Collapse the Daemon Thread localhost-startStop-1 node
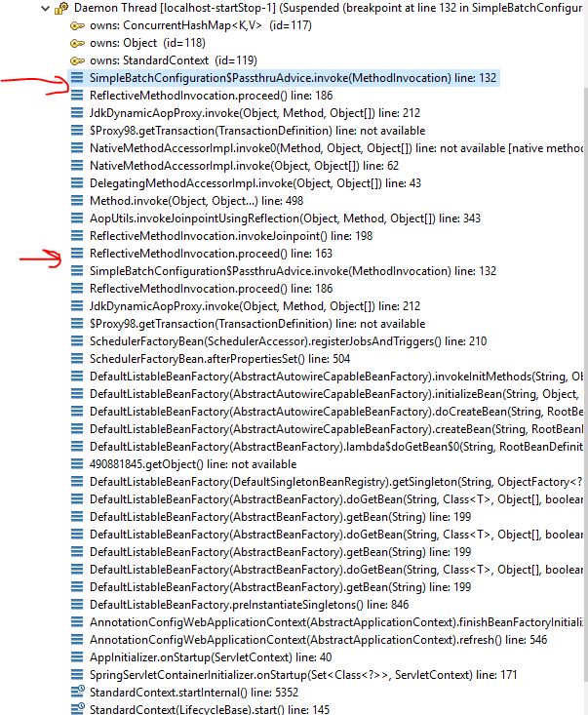Image resolution: width=588 pixels, height=715 pixels. pyautogui.click(x=45, y=8)
